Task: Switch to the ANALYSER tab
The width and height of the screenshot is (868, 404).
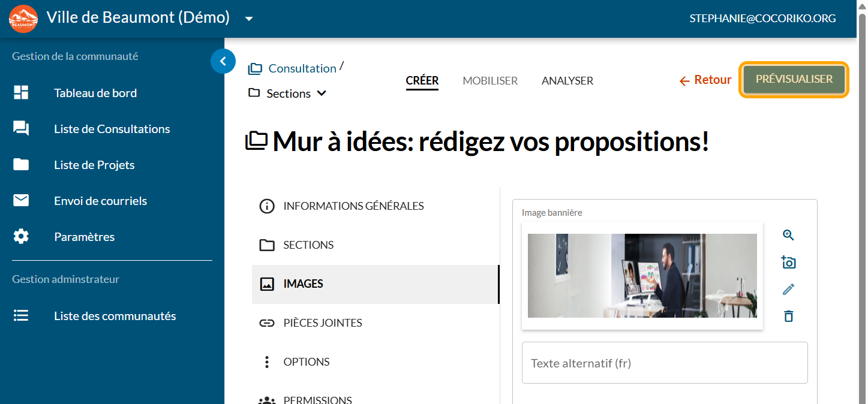Action: pyautogui.click(x=567, y=80)
